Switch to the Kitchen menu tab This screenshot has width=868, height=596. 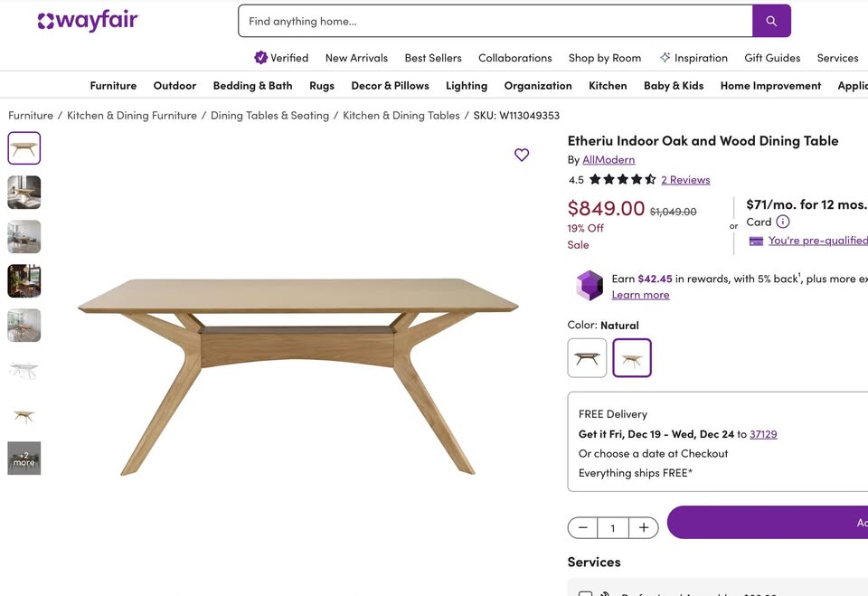607,85
